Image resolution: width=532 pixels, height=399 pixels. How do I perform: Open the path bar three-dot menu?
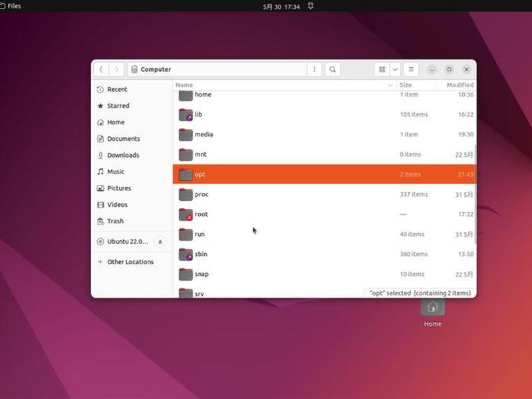click(314, 70)
